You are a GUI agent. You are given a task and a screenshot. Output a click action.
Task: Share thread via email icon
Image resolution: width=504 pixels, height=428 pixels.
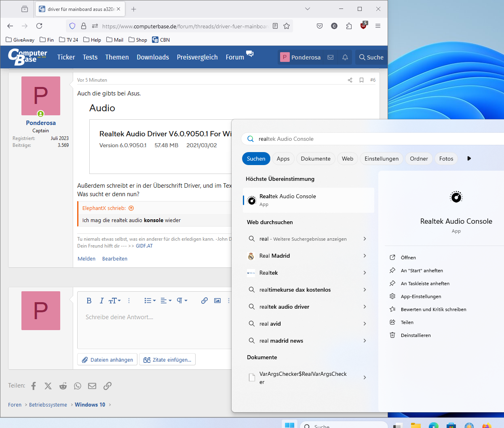point(92,386)
